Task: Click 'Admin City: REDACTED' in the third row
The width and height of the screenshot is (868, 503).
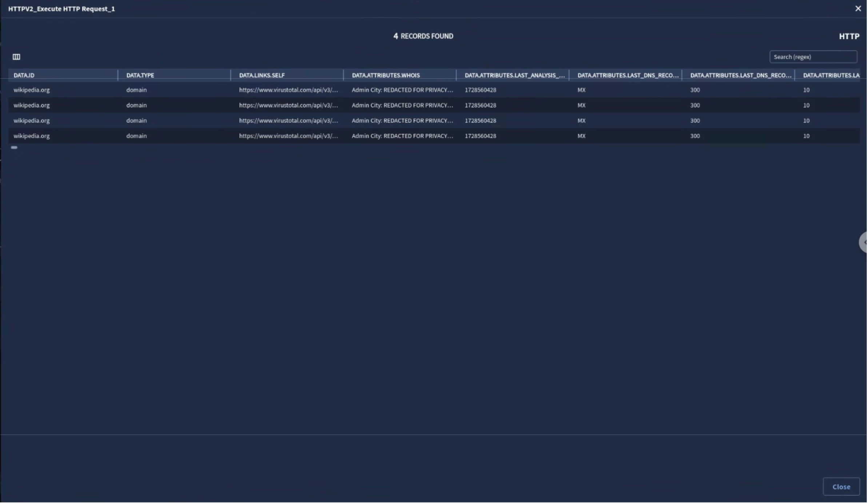Action: pyautogui.click(x=403, y=120)
